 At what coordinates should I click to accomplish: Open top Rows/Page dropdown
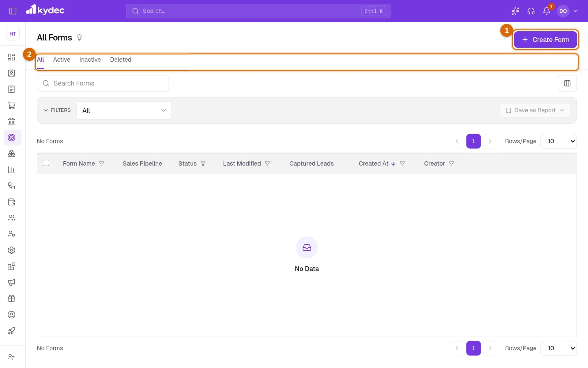point(559,141)
